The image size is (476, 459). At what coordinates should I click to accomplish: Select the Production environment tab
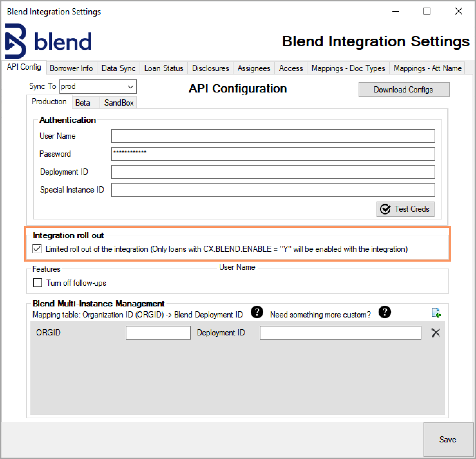49,101
